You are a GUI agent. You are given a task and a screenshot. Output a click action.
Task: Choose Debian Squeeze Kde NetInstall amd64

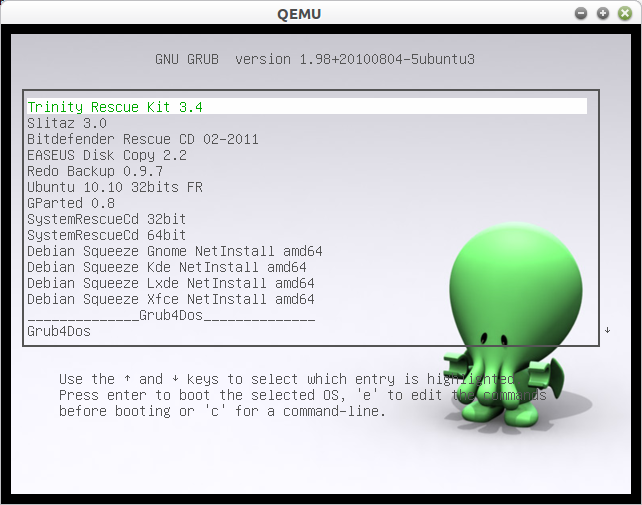click(167, 267)
